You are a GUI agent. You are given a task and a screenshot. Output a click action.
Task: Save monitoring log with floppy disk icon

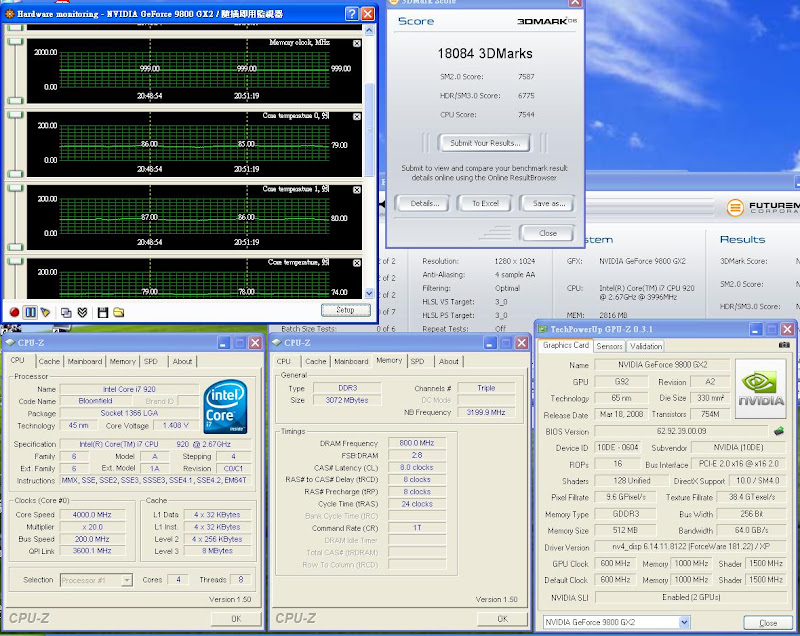(x=103, y=312)
